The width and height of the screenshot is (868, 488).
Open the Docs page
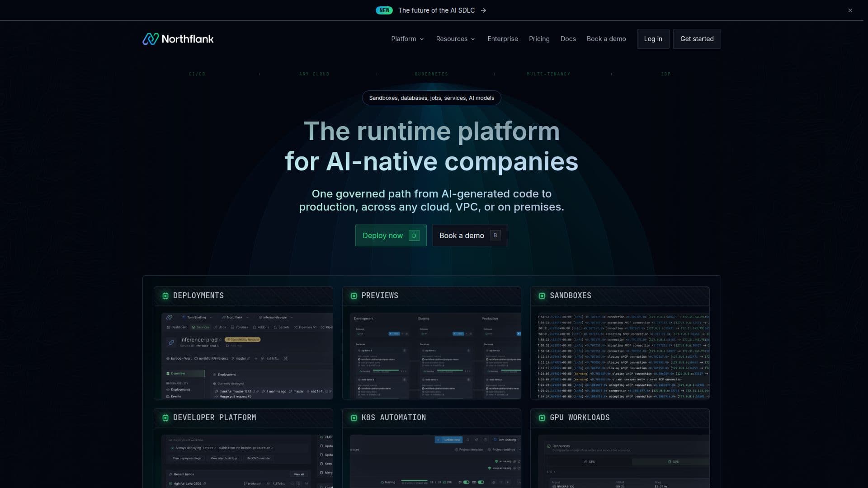coord(568,39)
